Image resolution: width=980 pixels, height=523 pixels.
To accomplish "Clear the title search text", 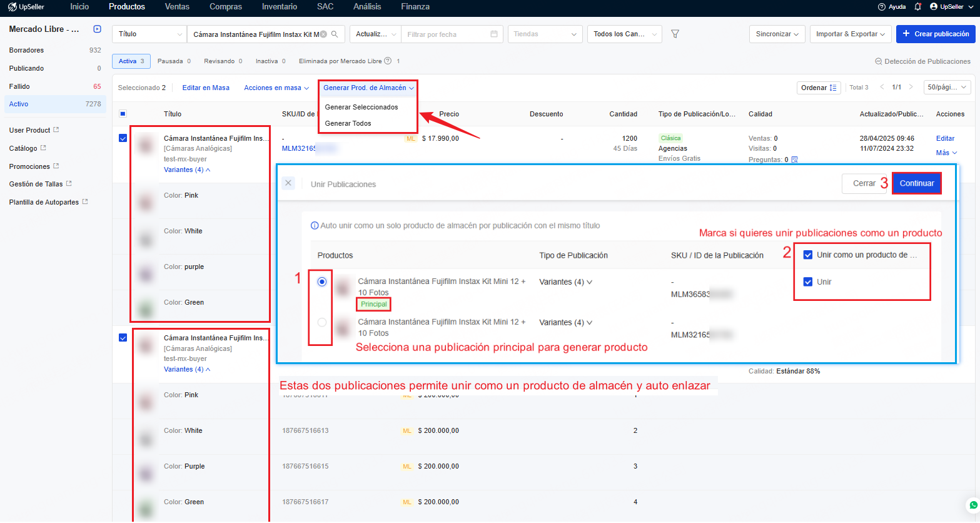I will point(323,34).
